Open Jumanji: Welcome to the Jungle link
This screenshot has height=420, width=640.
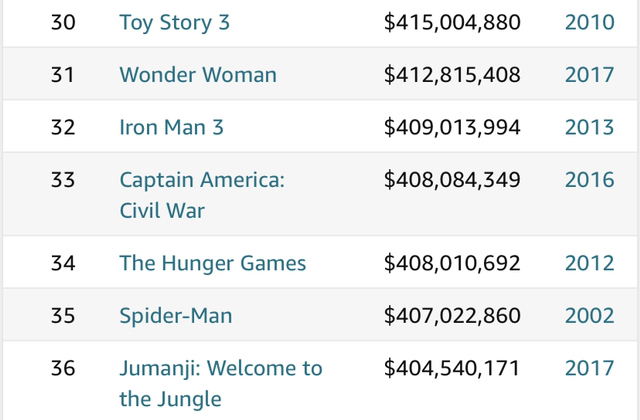tap(221, 383)
